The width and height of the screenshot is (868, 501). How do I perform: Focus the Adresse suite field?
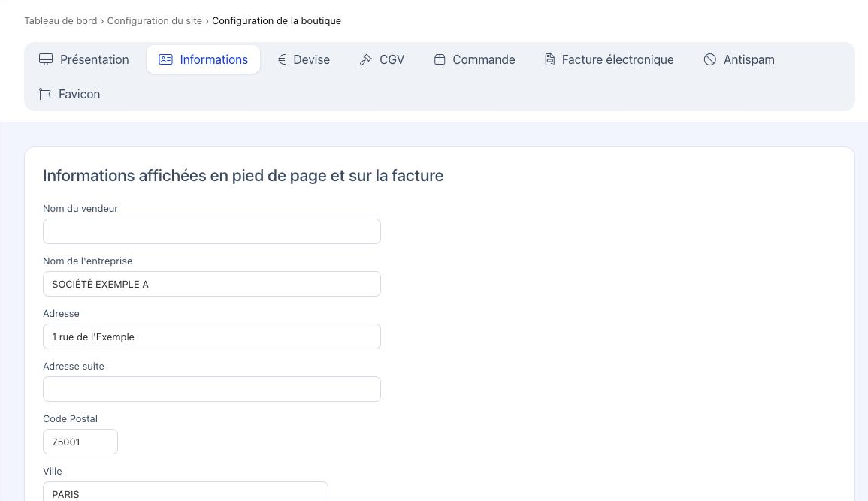point(212,389)
